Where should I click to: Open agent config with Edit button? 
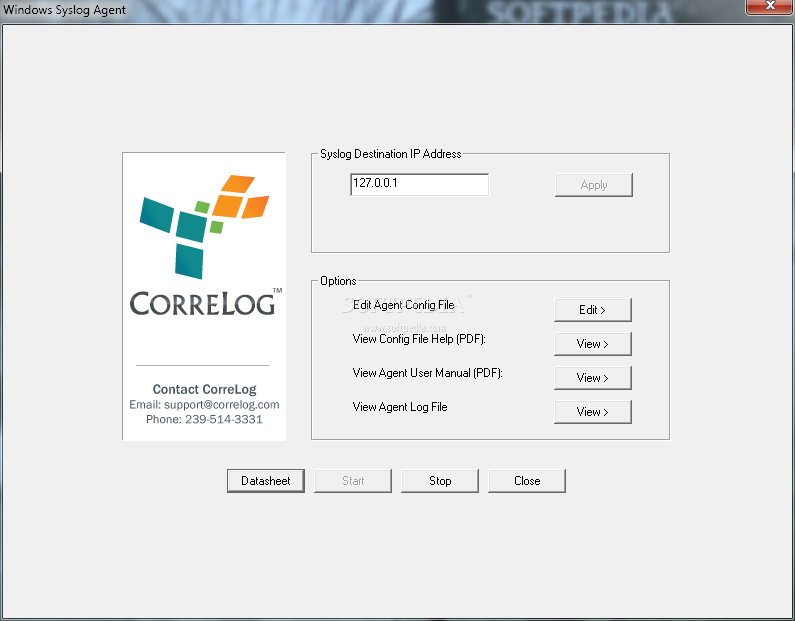click(593, 310)
